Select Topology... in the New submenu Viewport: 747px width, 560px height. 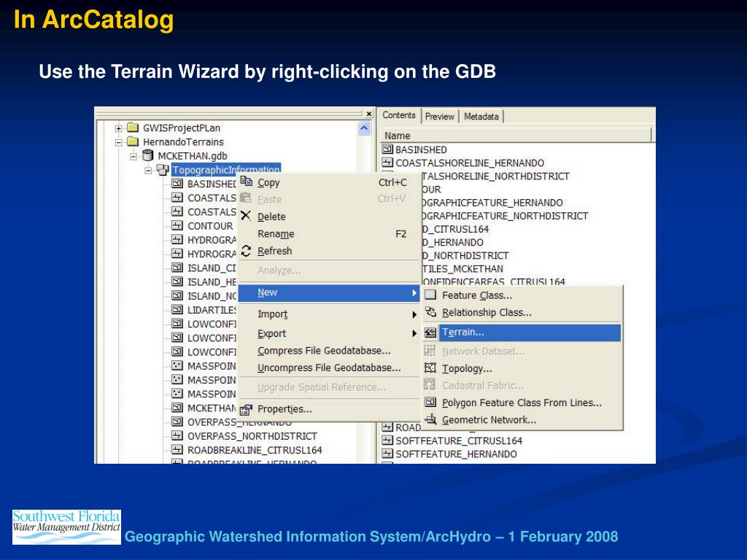point(522,368)
